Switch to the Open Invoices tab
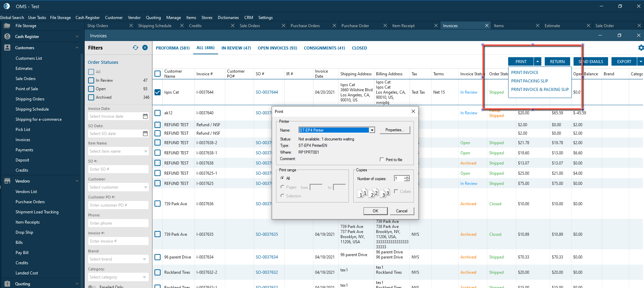The height and width of the screenshot is (288, 644). (x=277, y=48)
